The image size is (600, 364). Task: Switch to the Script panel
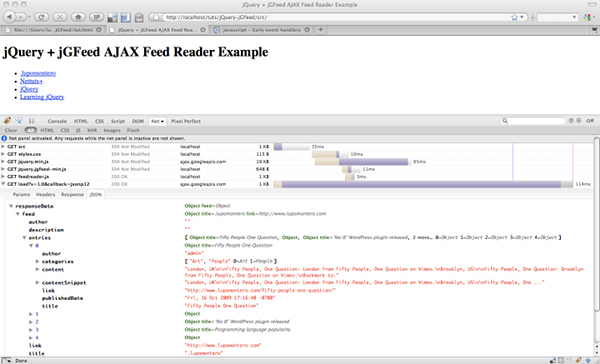[118, 121]
